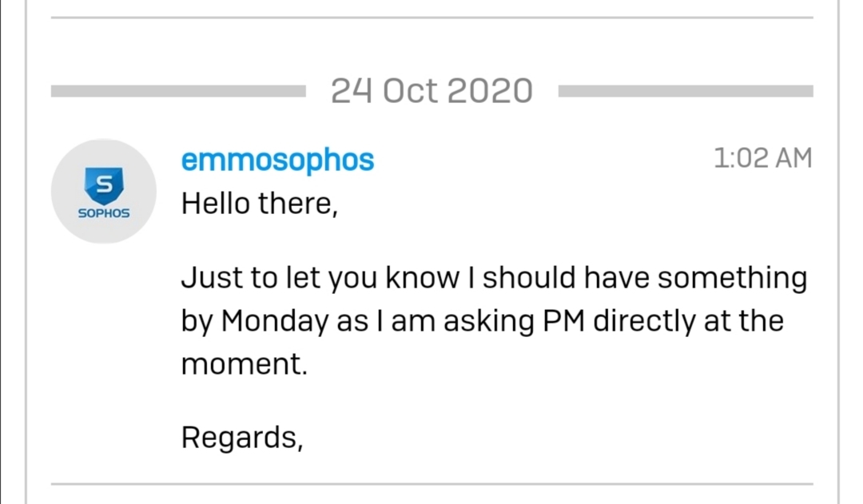Click the 'Regards,' closing line

point(242,438)
